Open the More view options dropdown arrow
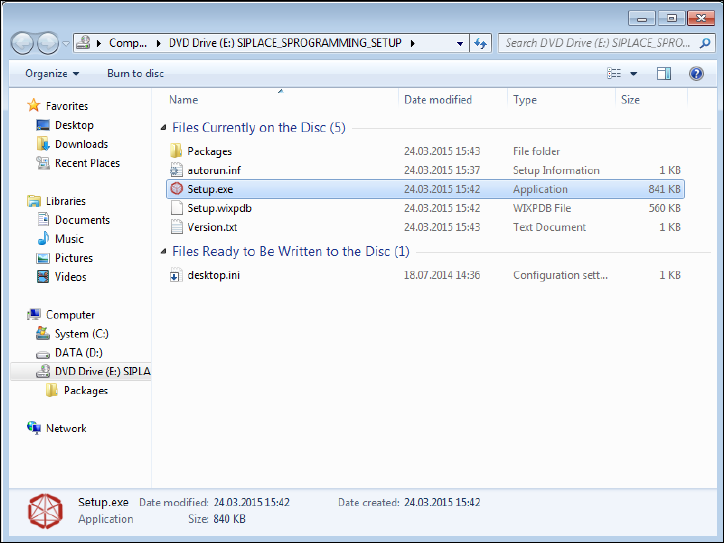The width and height of the screenshot is (724, 543). (634, 74)
